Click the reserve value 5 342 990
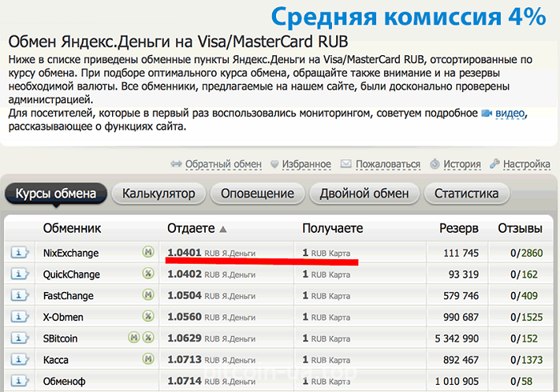This screenshot has height=392, width=560. click(x=457, y=339)
